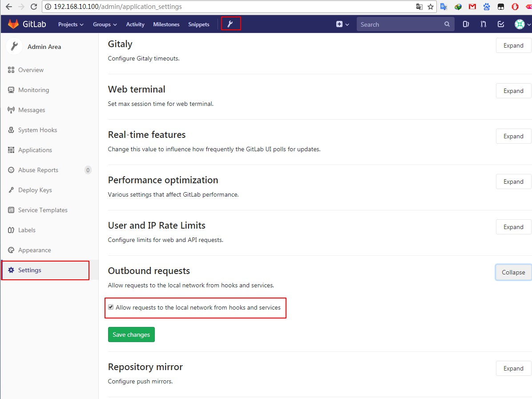The width and height of the screenshot is (532, 399).
Task: Open merge requests icon in navbar
Action: coord(483,24)
